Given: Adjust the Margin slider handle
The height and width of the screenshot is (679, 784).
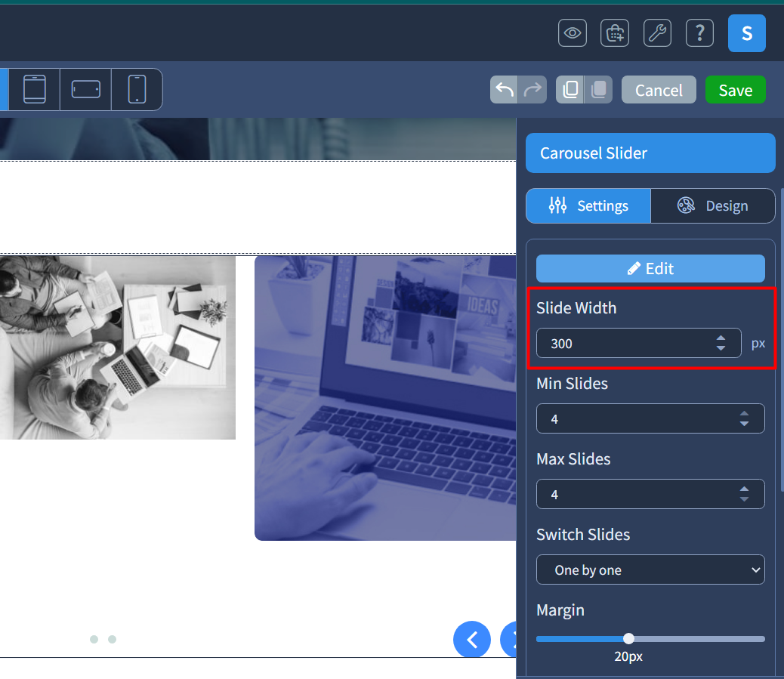Looking at the screenshot, I should (628, 638).
